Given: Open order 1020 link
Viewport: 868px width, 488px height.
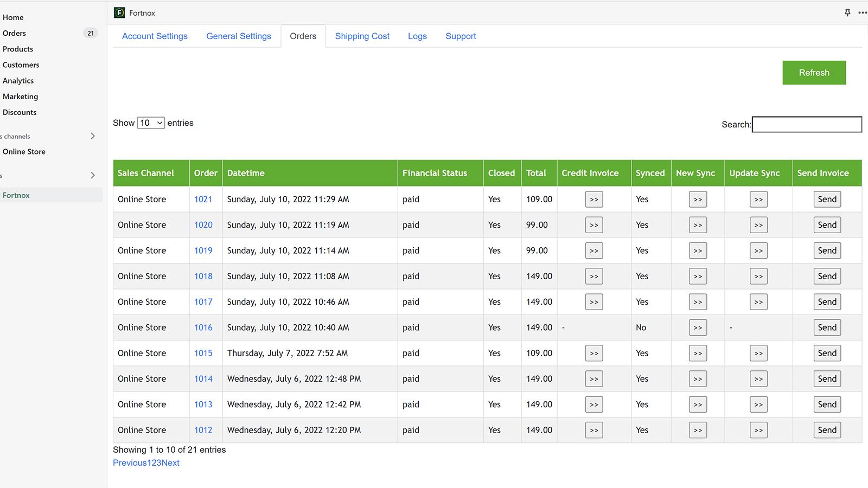Looking at the screenshot, I should 203,225.
